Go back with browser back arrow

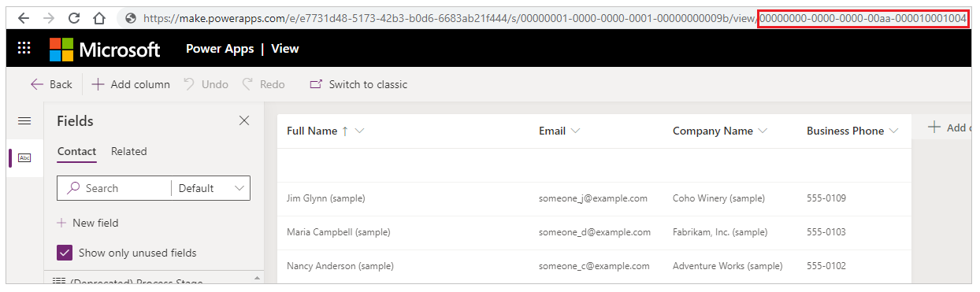(24, 17)
